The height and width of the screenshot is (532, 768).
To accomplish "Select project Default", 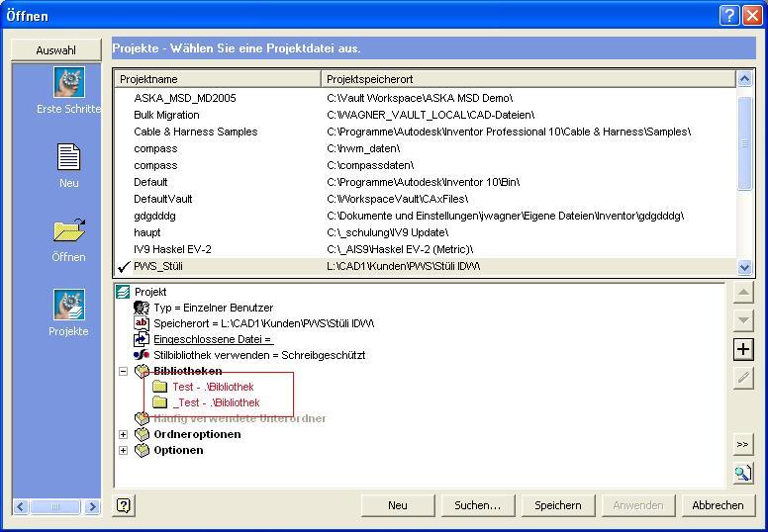I will 426,182.
